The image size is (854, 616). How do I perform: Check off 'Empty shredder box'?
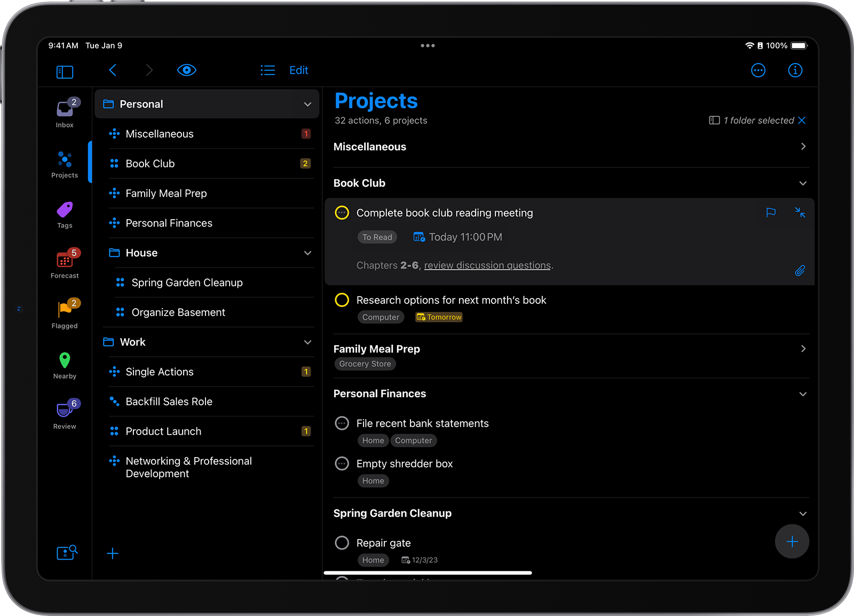(x=342, y=463)
